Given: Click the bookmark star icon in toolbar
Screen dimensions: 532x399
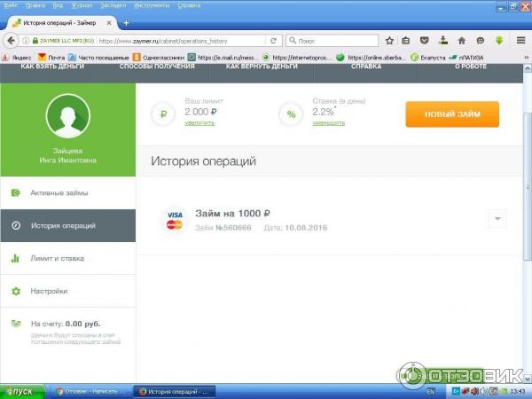Looking at the screenshot, I should coord(389,40).
